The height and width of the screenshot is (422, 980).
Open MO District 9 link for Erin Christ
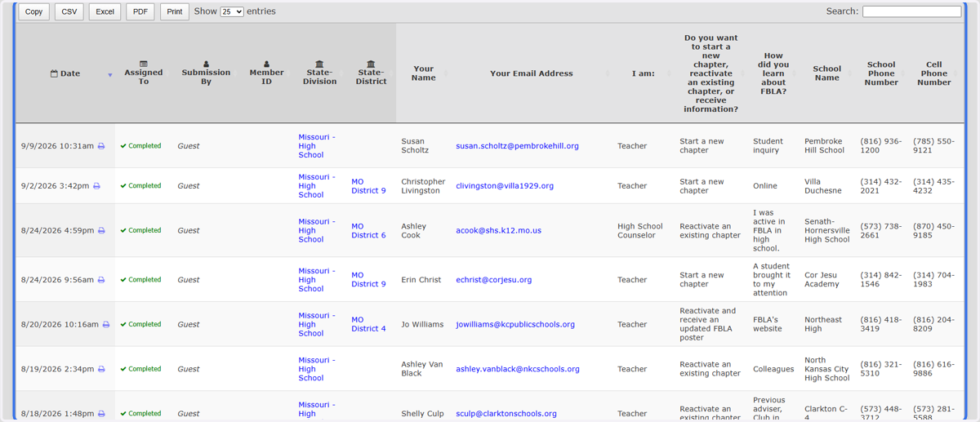[x=368, y=280]
